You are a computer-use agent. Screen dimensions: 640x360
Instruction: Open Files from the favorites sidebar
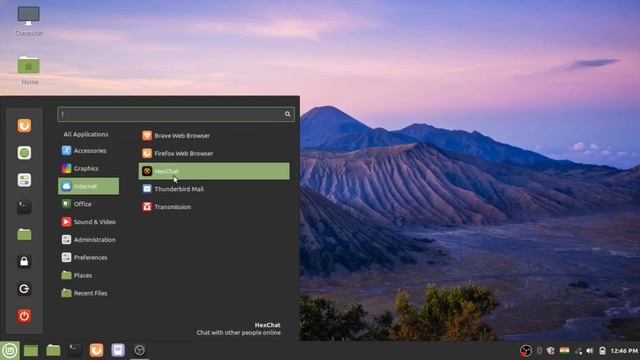(x=24, y=234)
